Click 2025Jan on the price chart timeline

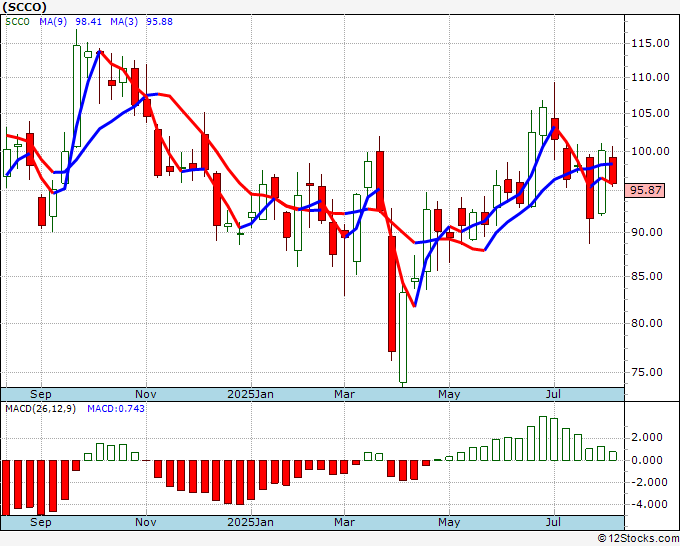(x=251, y=394)
